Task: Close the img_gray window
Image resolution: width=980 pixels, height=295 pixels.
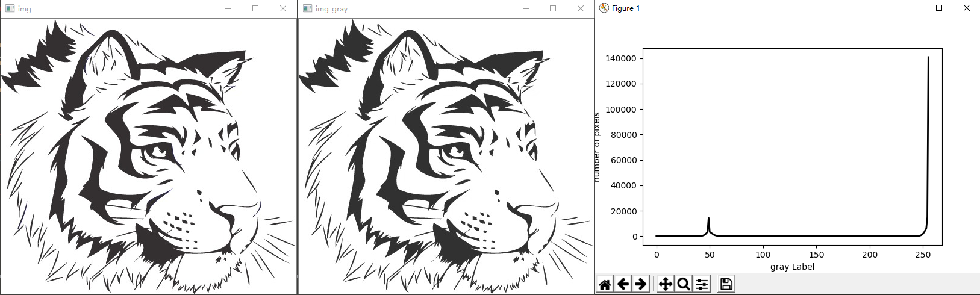Action: pyautogui.click(x=580, y=8)
